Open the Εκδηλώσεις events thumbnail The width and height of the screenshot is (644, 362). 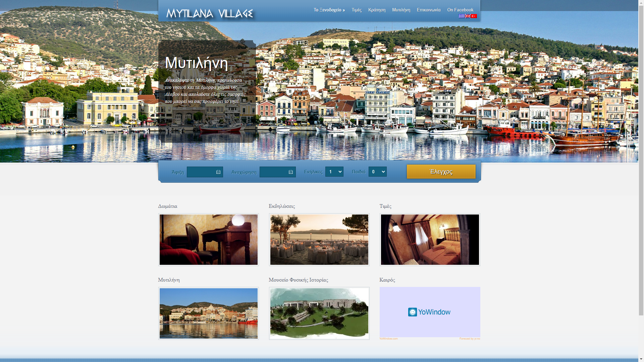click(x=319, y=240)
